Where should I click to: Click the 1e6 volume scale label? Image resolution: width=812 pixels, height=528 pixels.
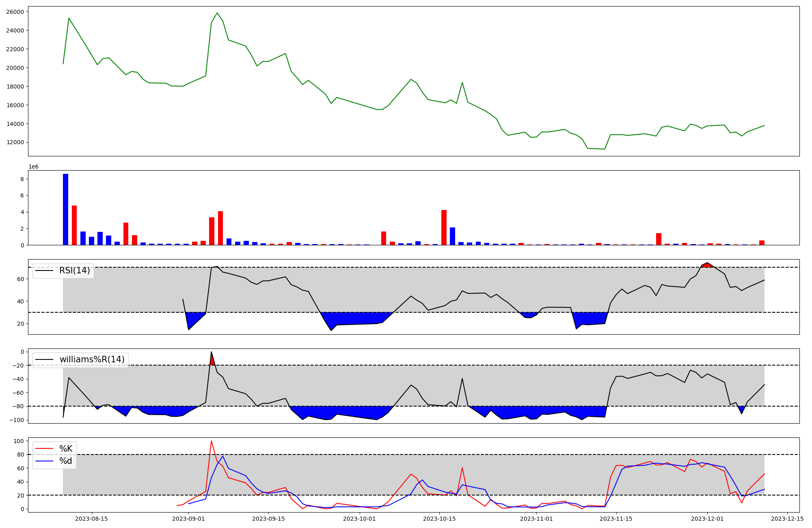33,167
